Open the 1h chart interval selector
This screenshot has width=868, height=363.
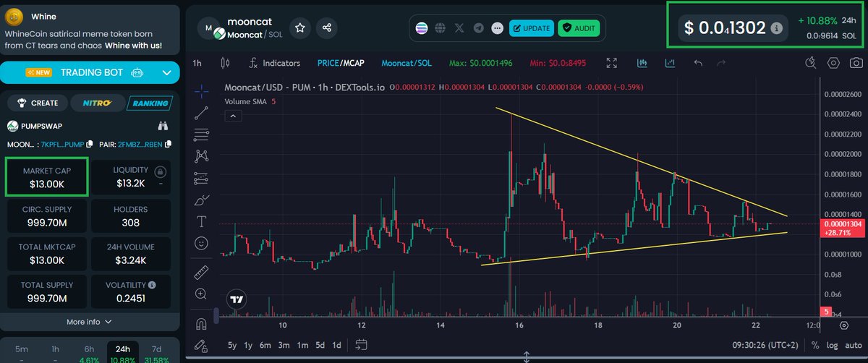click(x=197, y=63)
